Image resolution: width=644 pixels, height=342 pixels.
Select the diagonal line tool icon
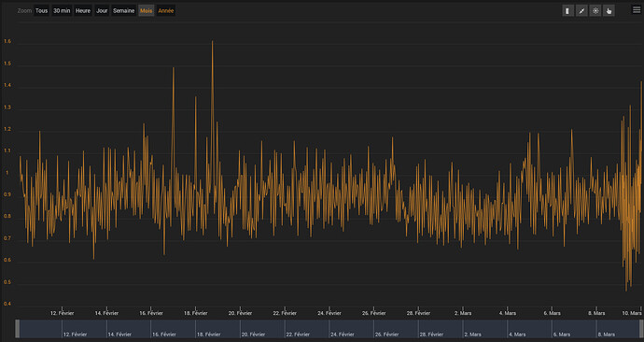tap(581, 11)
